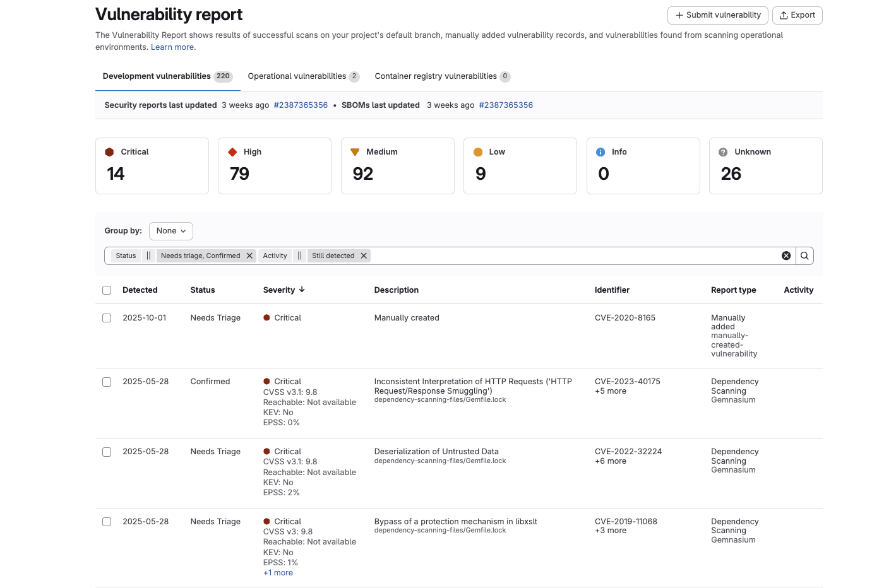The width and height of the screenshot is (896, 588).
Task: Click the Submit vulnerability button
Action: [717, 15]
